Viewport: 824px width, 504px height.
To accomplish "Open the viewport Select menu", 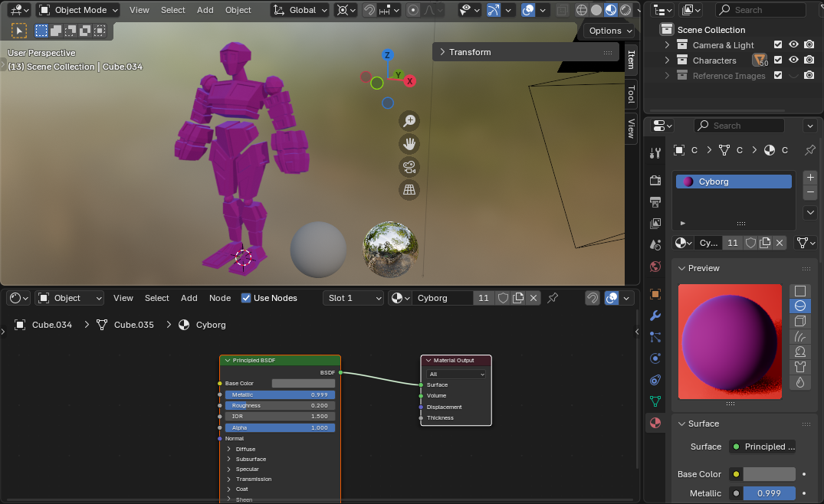I will (173, 10).
